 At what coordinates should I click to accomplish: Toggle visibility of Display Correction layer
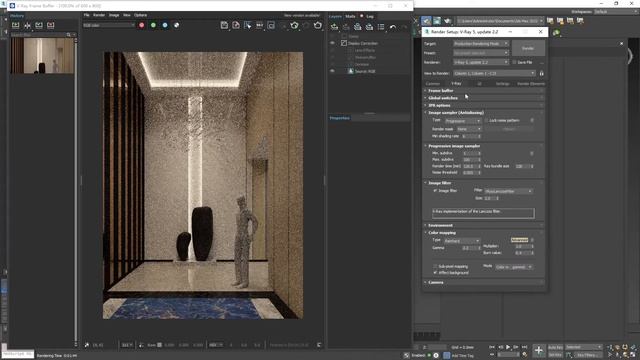tap(332, 43)
